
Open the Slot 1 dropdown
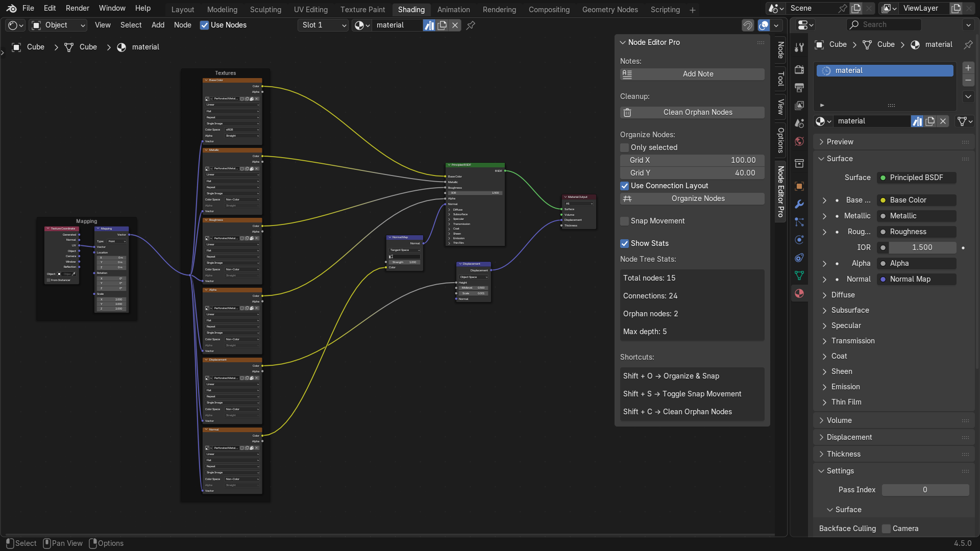323,25
